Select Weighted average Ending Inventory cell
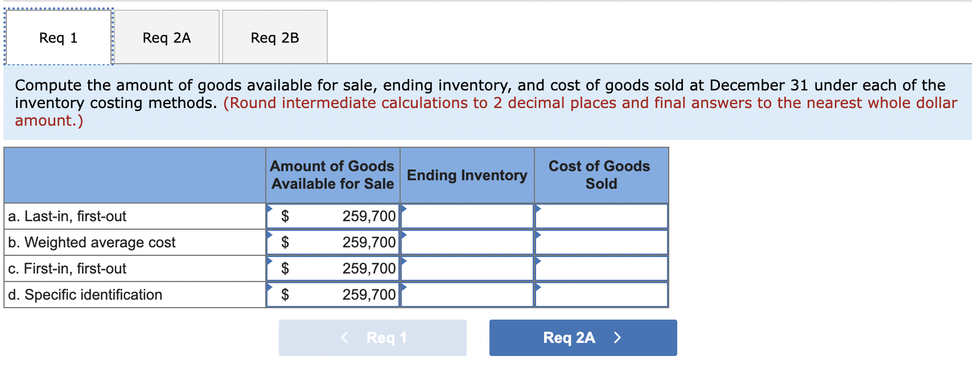The width and height of the screenshot is (980, 381). 467,242
